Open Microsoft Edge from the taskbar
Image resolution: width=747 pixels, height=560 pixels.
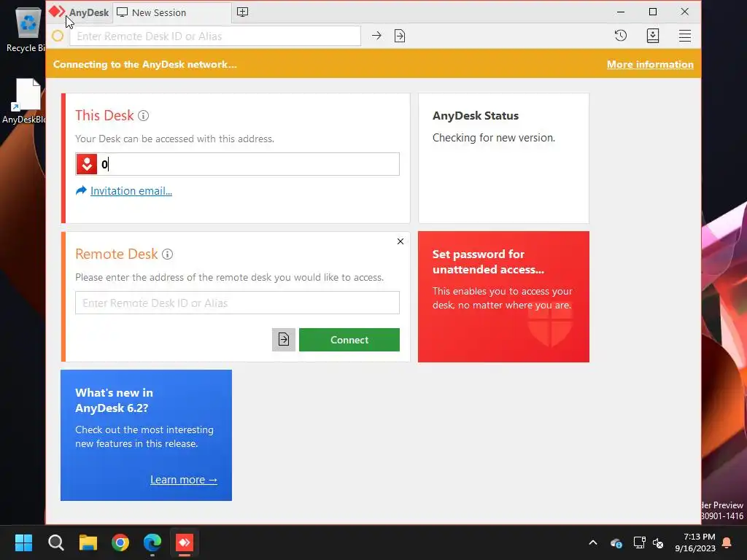click(x=152, y=542)
